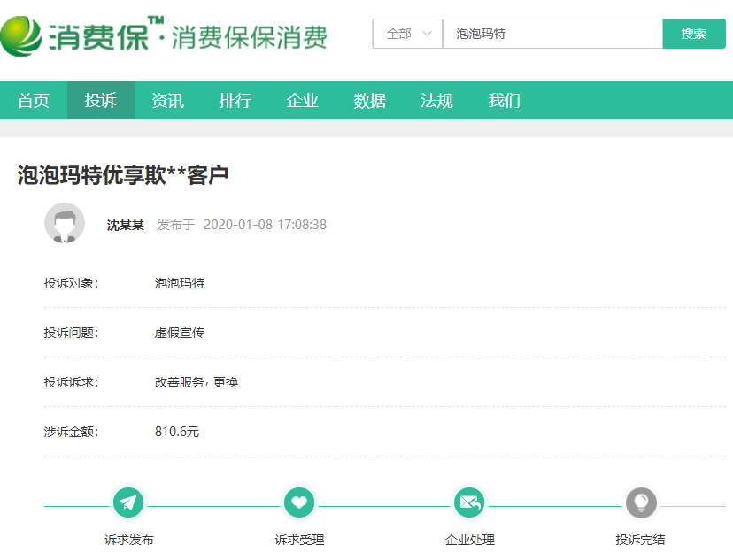View the 数据 navigation tab
This screenshot has height=560, width=733.
click(x=370, y=101)
